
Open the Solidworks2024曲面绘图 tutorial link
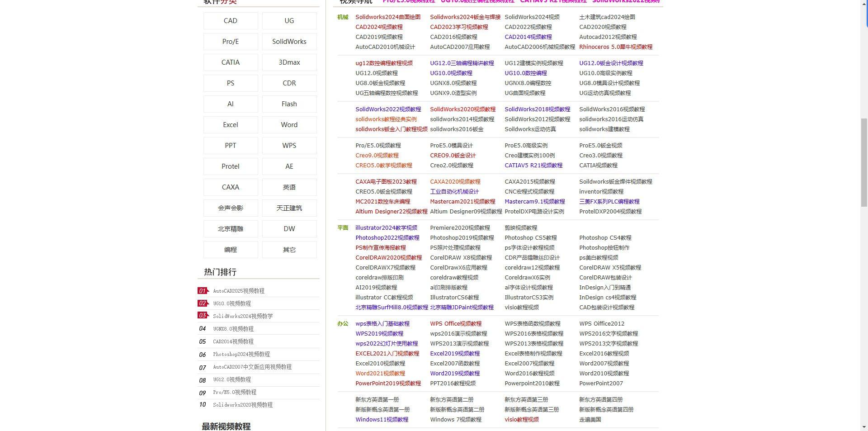pyautogui.click(x=388, y=17)
